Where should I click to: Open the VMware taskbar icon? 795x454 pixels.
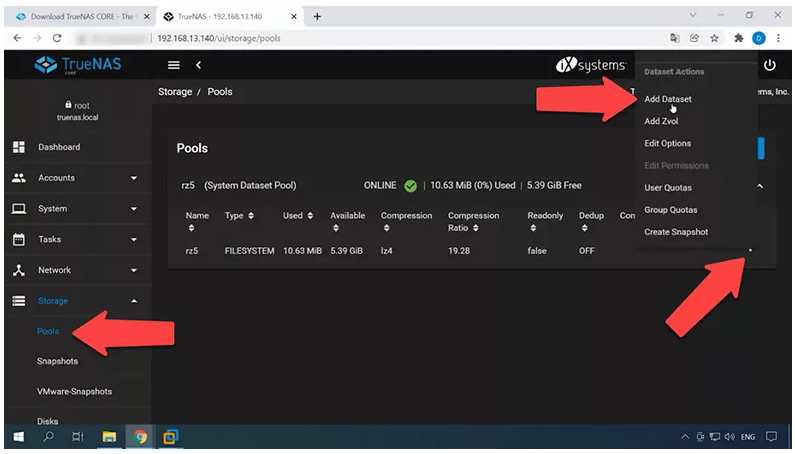(x=170, y=437)
